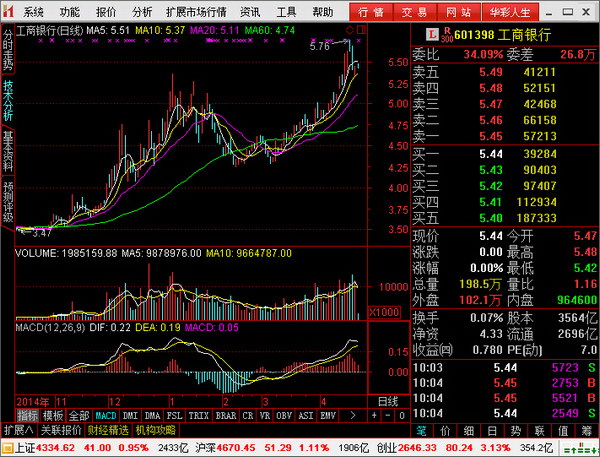Screen dimensions: 600x457
Task: Open the 分析 menu
Action: 142,12
